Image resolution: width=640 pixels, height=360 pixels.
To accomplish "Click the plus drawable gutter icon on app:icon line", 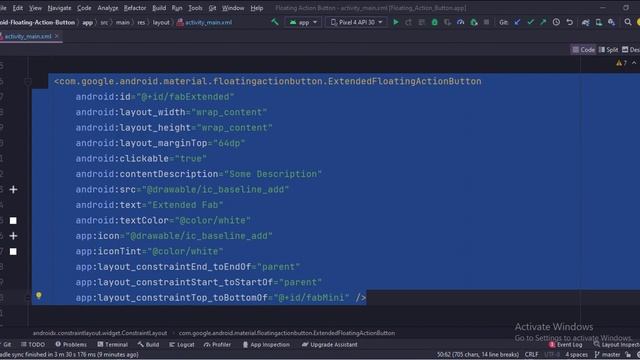I will click(x=13, y=236).
